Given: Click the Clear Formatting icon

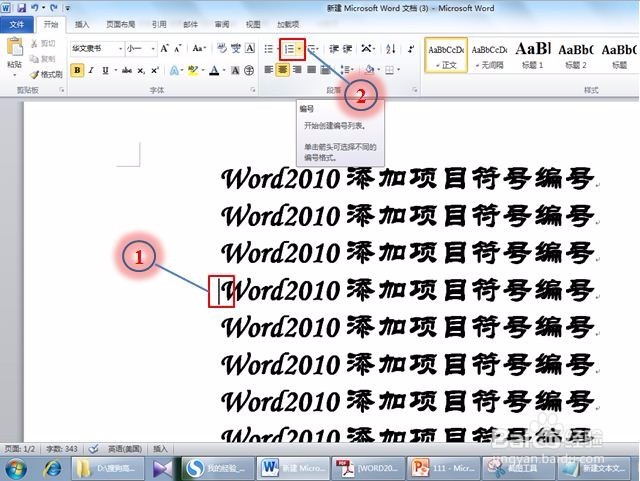Looking at the screenshot, I should coord(222,49).
